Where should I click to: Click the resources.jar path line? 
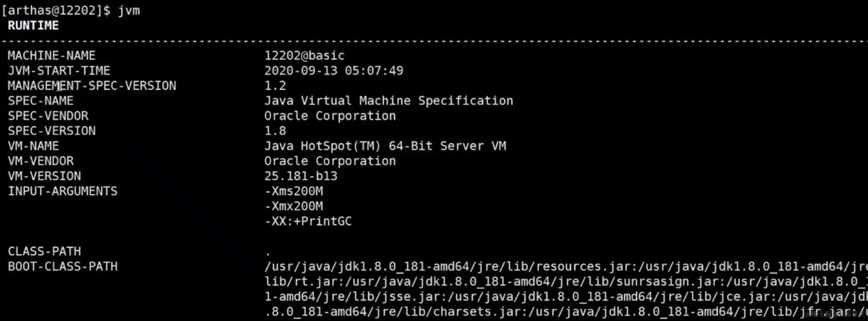click(566, 267)
